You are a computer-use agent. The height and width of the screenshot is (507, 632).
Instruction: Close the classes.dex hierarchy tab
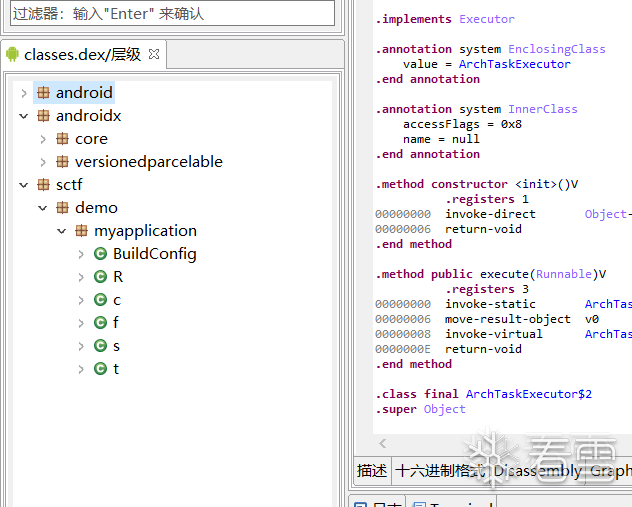pyautogui.click(x=154, y=54)
